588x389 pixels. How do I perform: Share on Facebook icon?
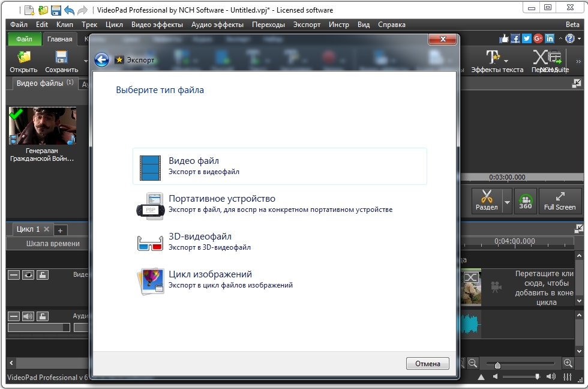coord(515,38)
